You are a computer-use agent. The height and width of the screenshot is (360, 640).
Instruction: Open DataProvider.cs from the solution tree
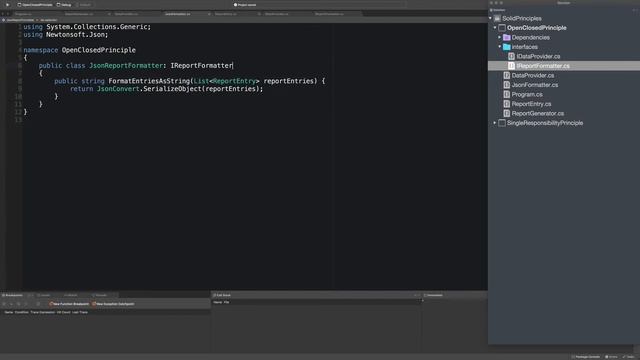click(533, 76)
